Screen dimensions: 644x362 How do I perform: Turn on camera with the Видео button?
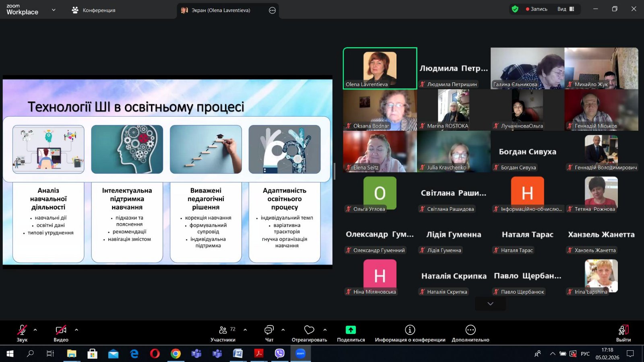pos(61,333)
